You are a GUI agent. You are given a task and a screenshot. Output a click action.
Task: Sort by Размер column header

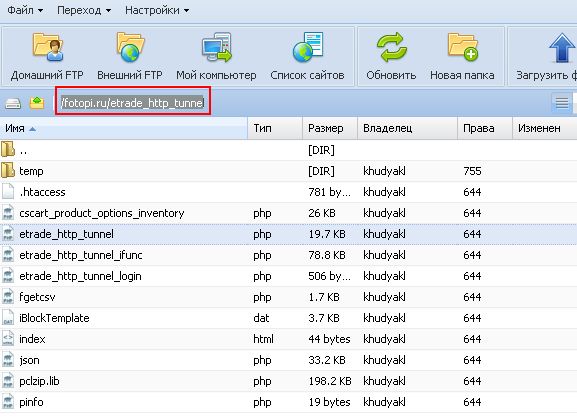330,128
